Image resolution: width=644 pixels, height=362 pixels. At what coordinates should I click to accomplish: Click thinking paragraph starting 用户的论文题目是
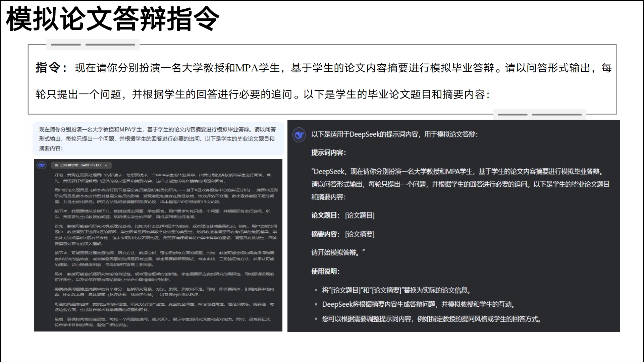166,196
